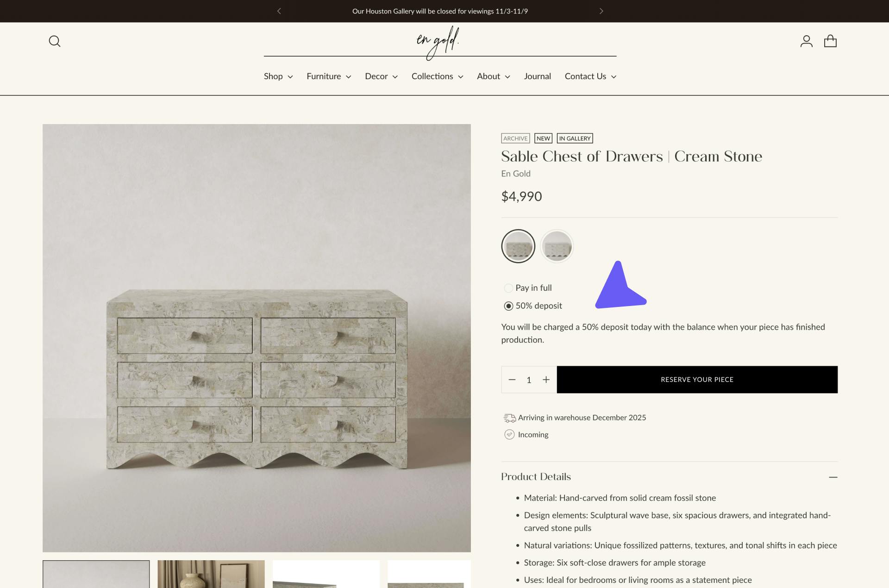Select the cream stone color swatch
Viewport: 889px width, 588px height.
coord(518,246)
